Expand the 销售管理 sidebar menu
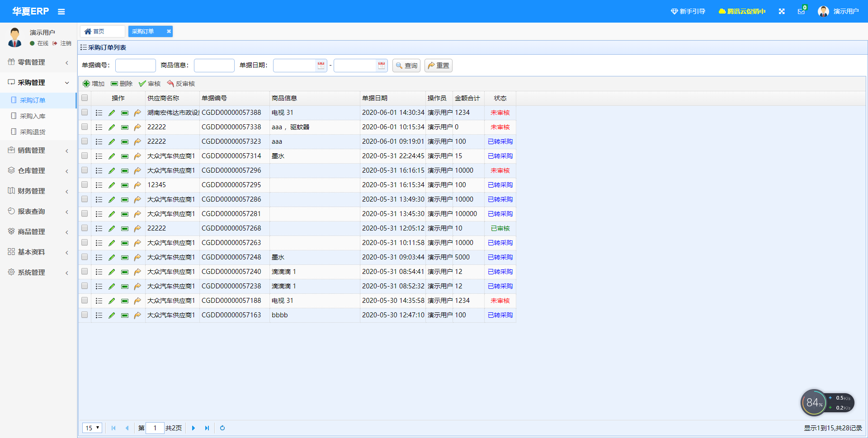Viewport: 868px width, 438px height. pos(38,151)
